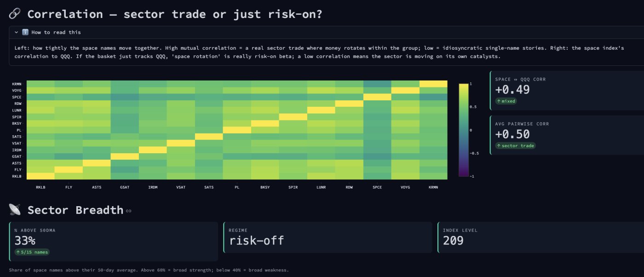The width and height of the screenshot is (644, 277).
Task: Click the BKSY label on the heatmap's vertical axis
Action: click(17, 123)
